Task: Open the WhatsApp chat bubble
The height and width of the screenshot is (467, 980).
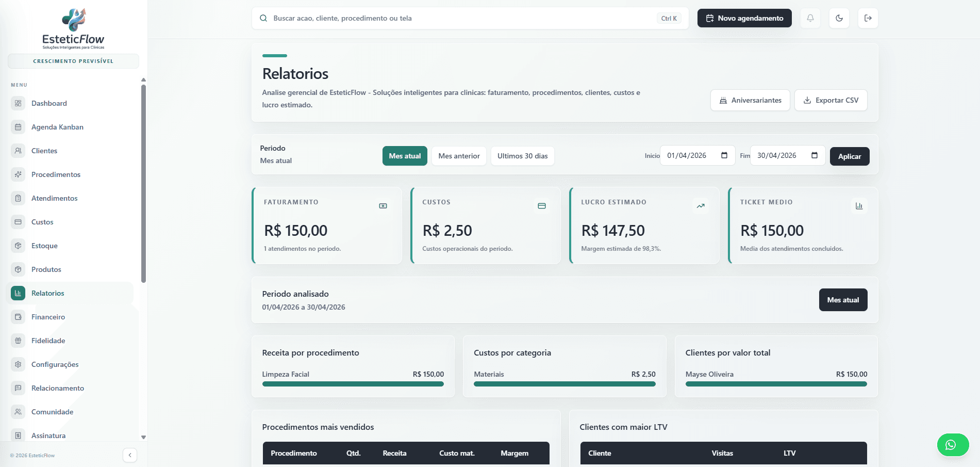Action: click(x=953, y=444)
